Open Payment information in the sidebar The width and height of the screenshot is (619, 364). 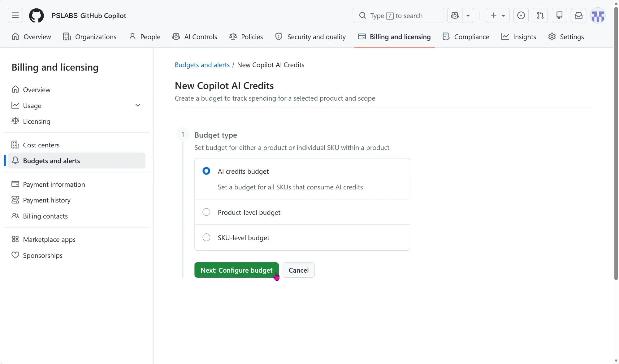click(x=76, y=184)
